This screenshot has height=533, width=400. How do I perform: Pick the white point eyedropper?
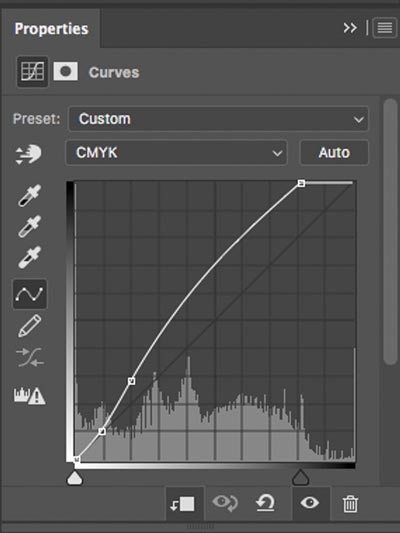tap(30, 257)
